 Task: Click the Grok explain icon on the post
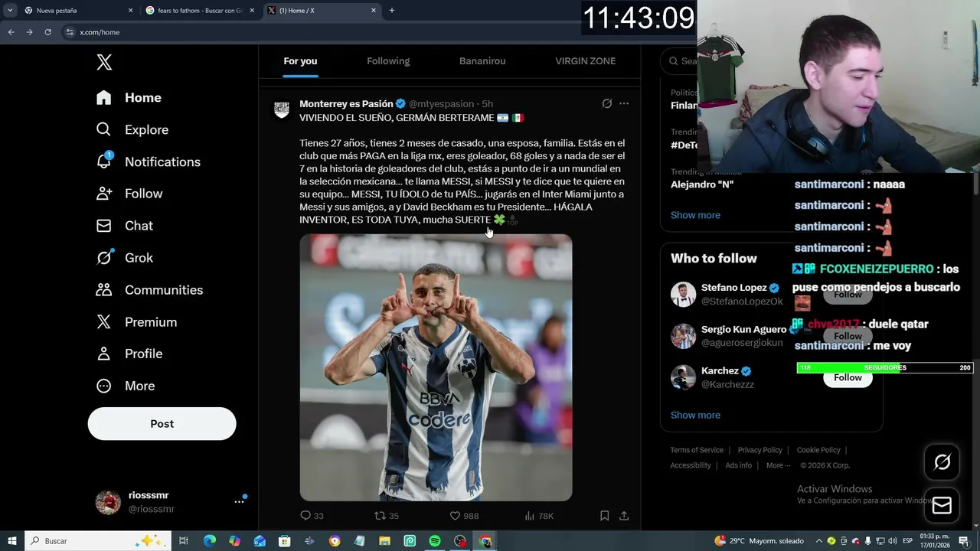pos(606,104)
